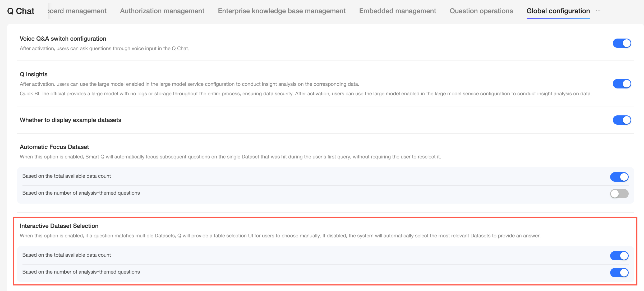
Task: Enable Automatic Focus analysis-themed questions switch
Action: (x=619, y=194)
